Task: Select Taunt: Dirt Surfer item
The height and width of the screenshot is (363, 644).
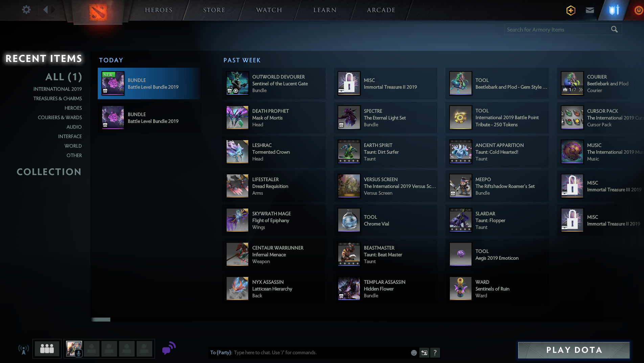Action: click(386, 152)
